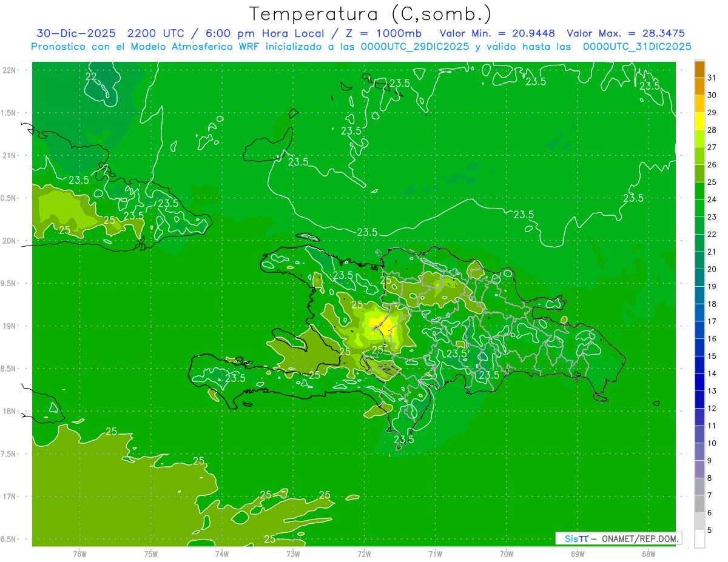Click the colorbar label '26'

pos(712,165)
